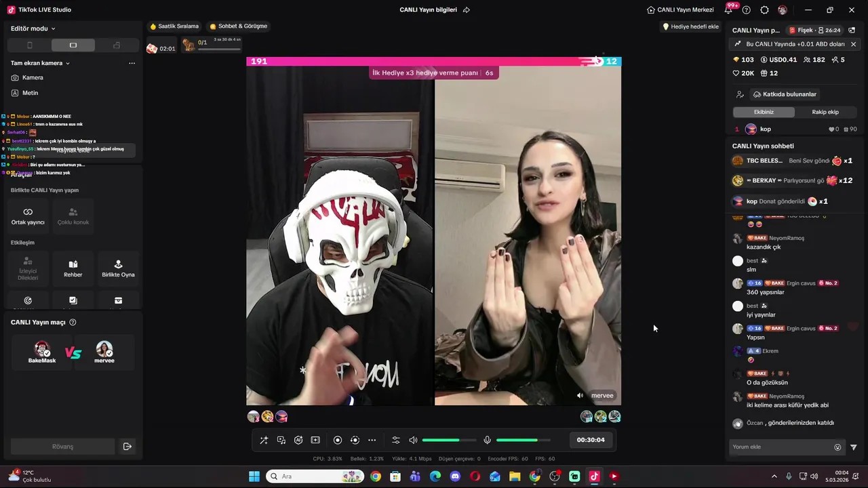
Task: Open the Rehber guide tool
Action: 73,268
